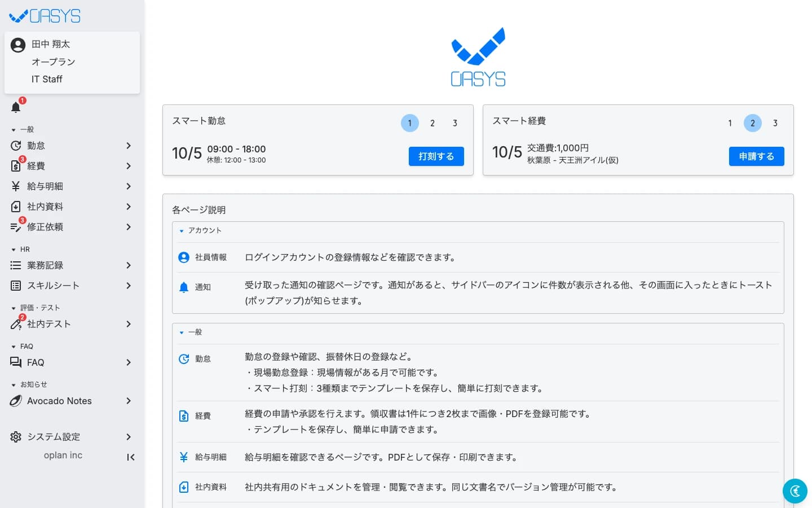Click the 社内資料 file icon in page descriptions
812x508 pixels.
(x=184, y=487)
